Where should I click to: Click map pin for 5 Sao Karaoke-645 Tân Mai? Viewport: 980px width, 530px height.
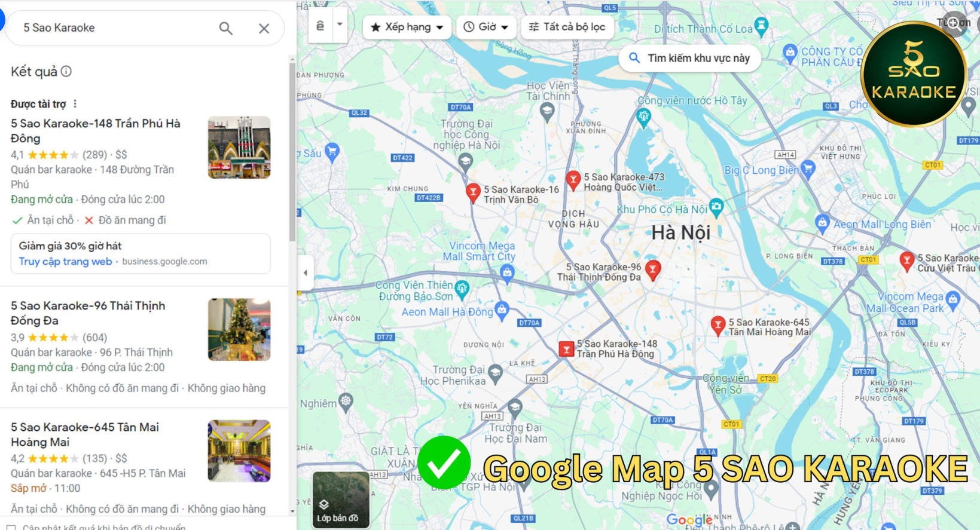(718, 325)
